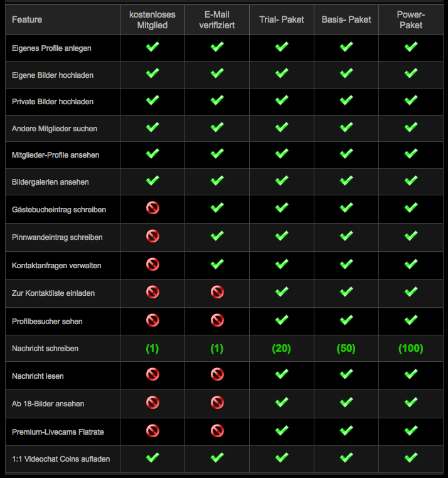The height and width of the screenshot is (478, 448).
Task: Click the (20) message count under Trial- Paket
Action: pyautogui.click(x=282, y=348)
